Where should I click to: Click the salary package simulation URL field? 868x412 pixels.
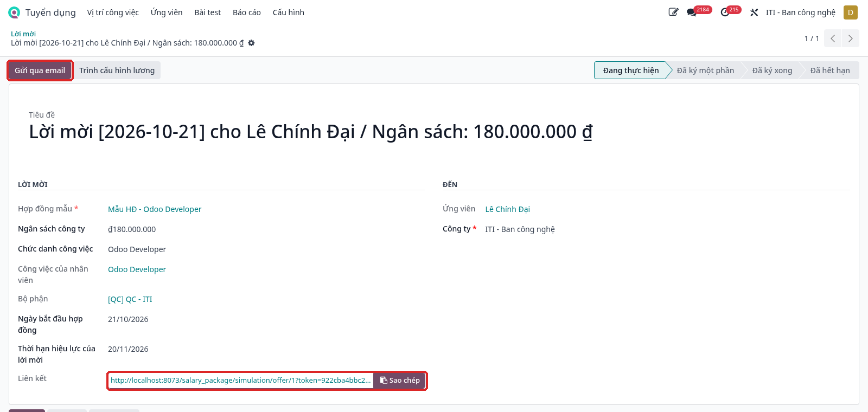[x=241, y=381]
